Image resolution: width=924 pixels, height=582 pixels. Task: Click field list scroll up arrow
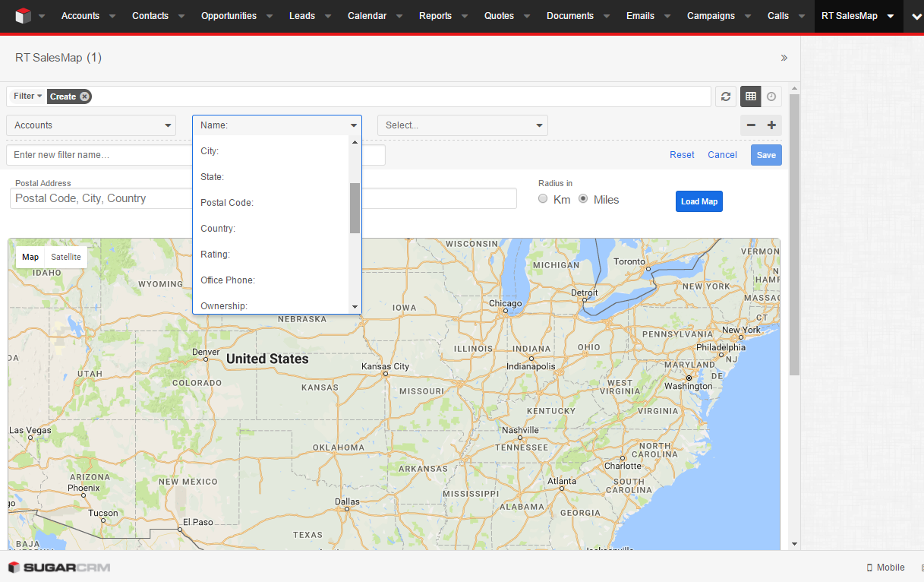point(355,142)
